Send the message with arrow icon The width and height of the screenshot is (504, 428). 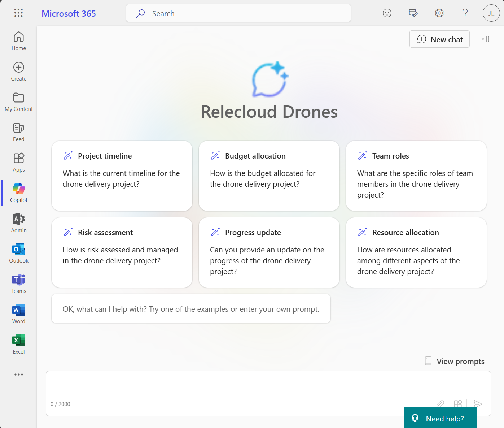[478, 404]
